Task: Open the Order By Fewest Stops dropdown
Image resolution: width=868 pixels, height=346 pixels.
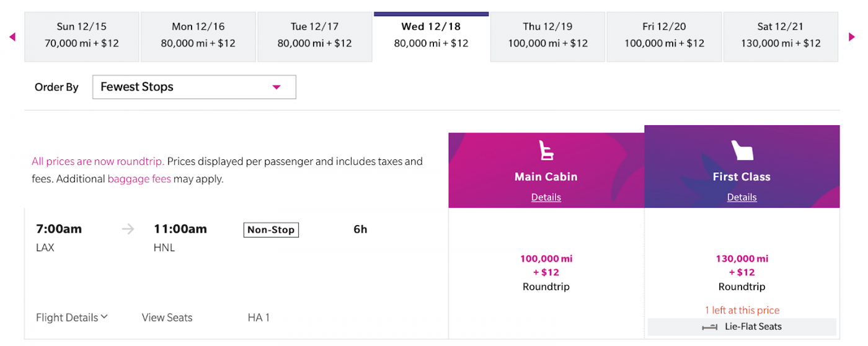Action: [x=193, y=87]
